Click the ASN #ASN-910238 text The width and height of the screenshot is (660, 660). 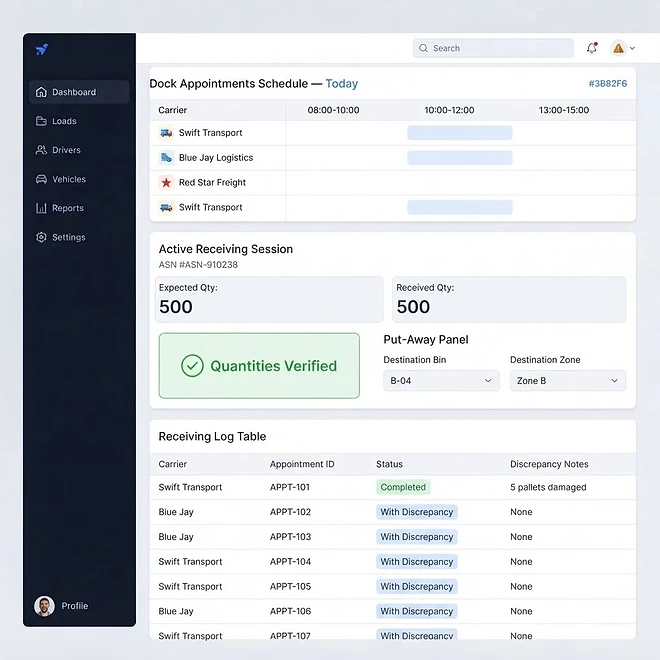pos(198,265)
